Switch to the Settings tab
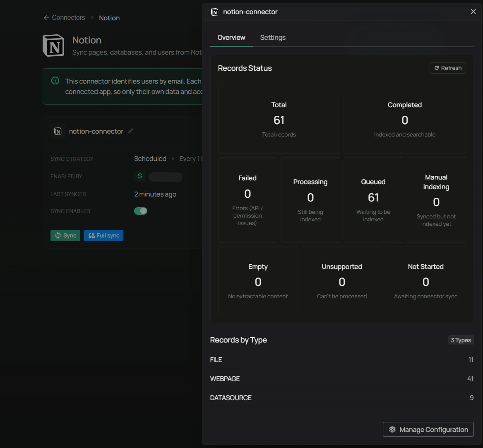This screenshot has width=483, height=448. click(273, 38)
